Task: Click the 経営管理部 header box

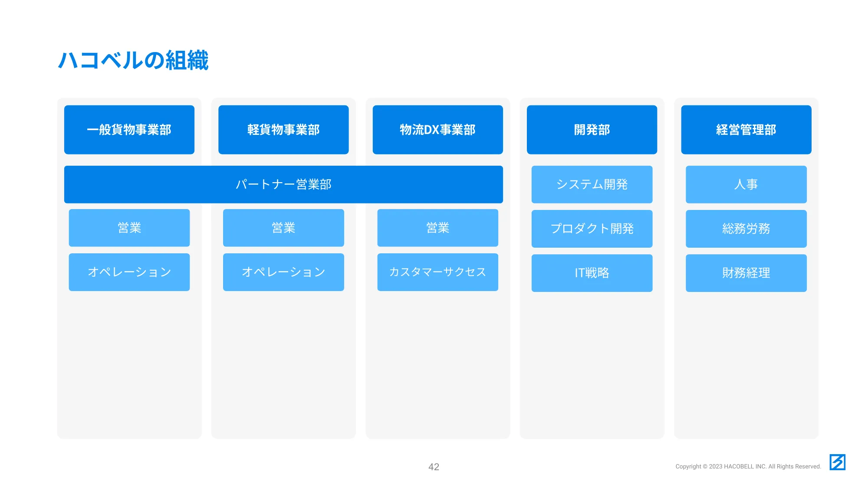Action: (746, 130)
